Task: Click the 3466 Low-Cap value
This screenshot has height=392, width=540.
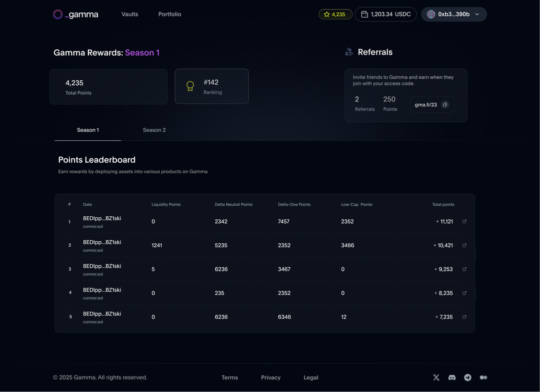Action: (347, 245)
